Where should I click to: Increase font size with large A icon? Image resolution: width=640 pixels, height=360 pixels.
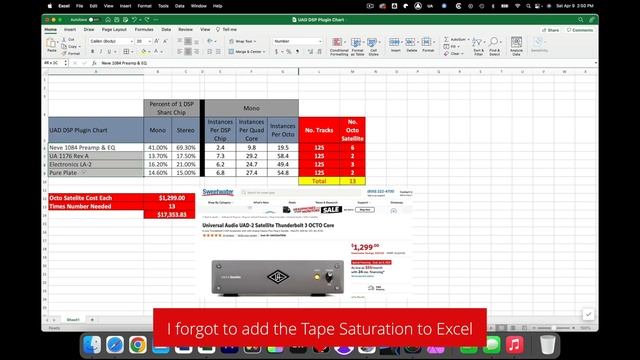157,41
